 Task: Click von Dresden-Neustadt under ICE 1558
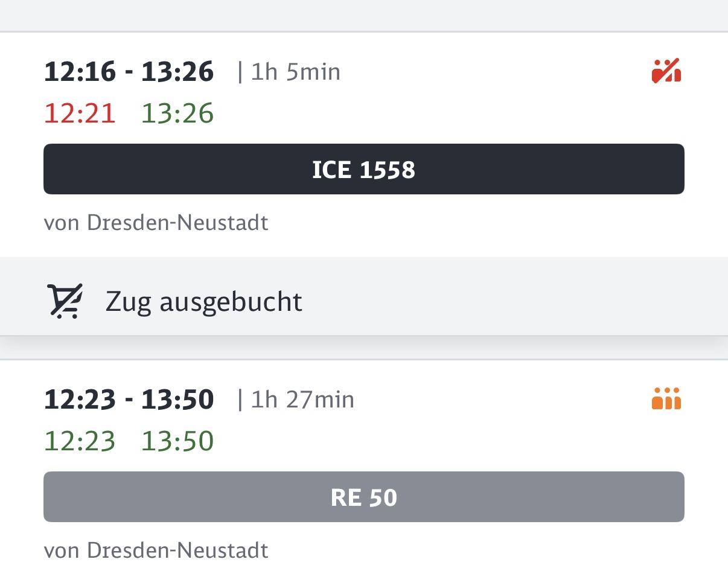[x=156, y=222]
